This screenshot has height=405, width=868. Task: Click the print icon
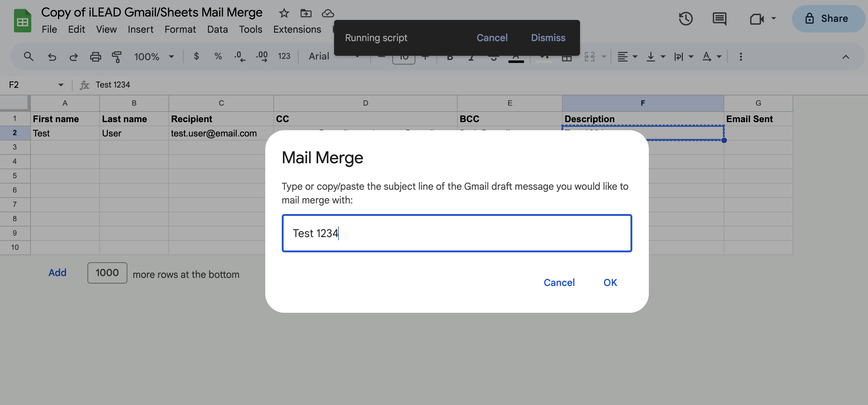pyautogui.click(x=95, y=57)
